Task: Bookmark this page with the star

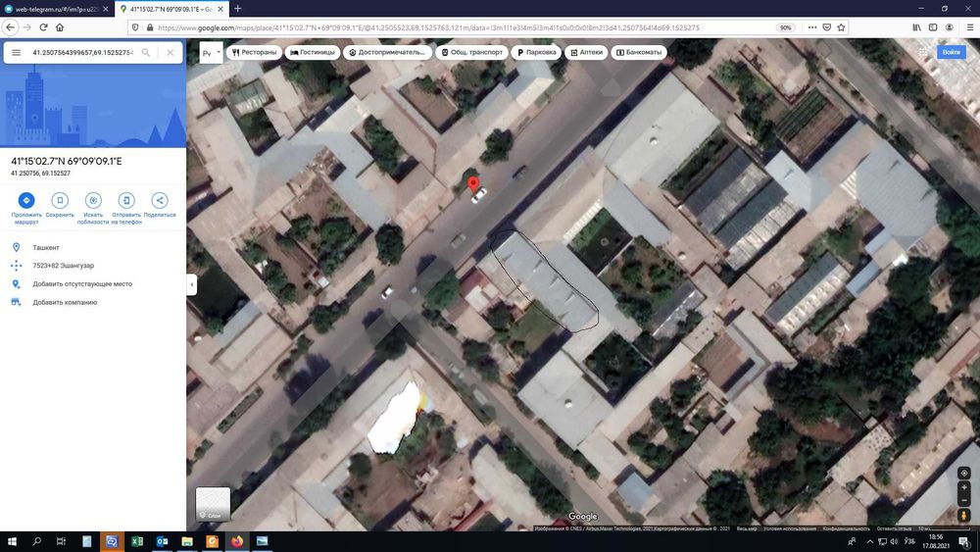Action: coord(841,27)
